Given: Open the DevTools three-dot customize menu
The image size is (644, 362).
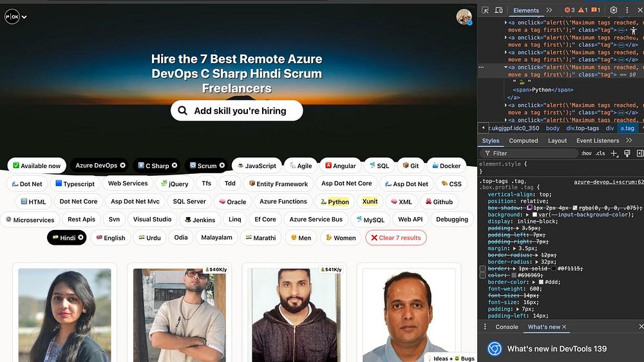Looking at the screenshot, I should [627, 10].
